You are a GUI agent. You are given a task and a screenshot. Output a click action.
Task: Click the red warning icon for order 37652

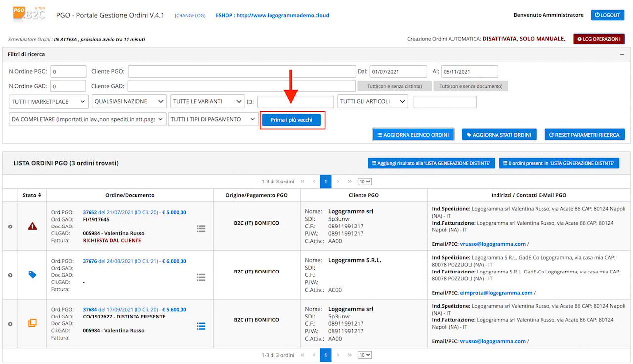click(x=32, y=226)
